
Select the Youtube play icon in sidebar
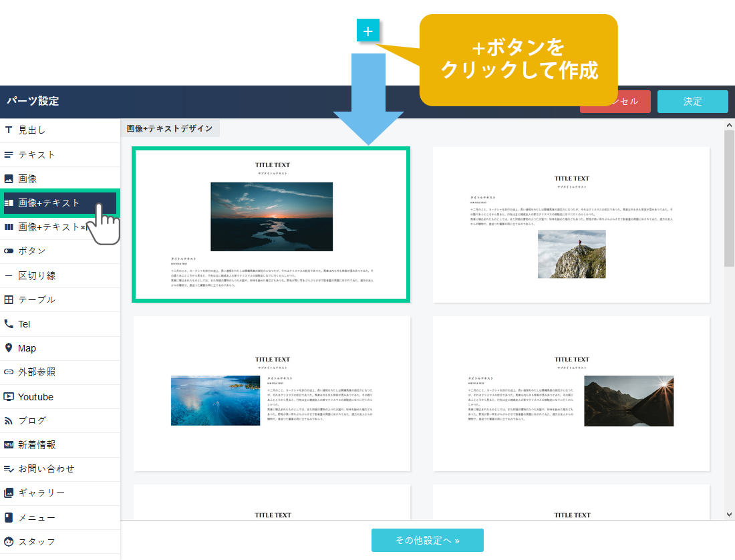point(9,397)
